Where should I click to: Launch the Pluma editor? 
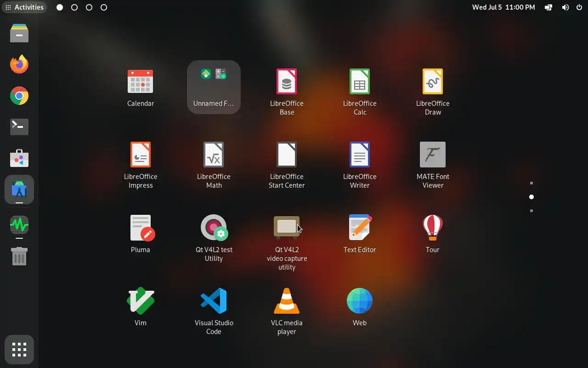tap(140, 234)
